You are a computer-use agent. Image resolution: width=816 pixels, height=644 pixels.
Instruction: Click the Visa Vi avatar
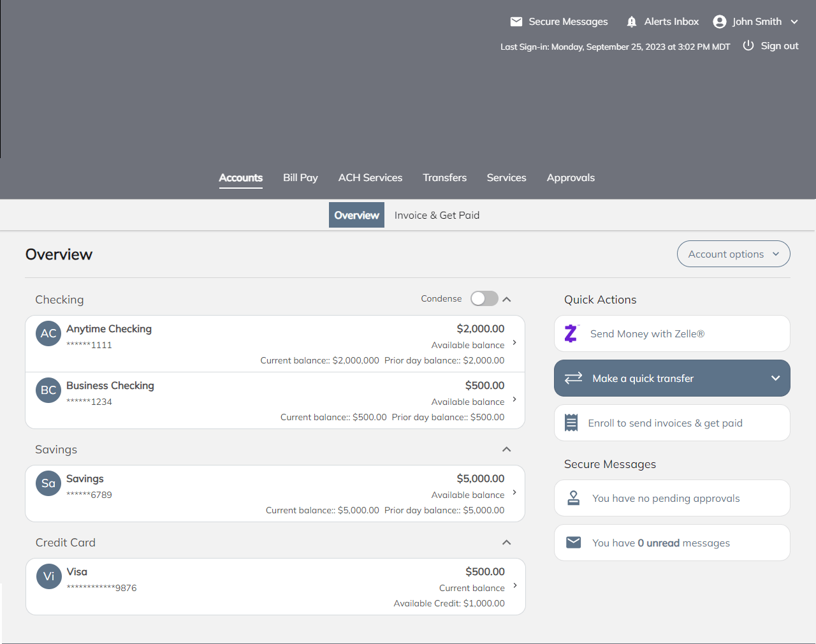pyautogui.click(x=48, y=576)
